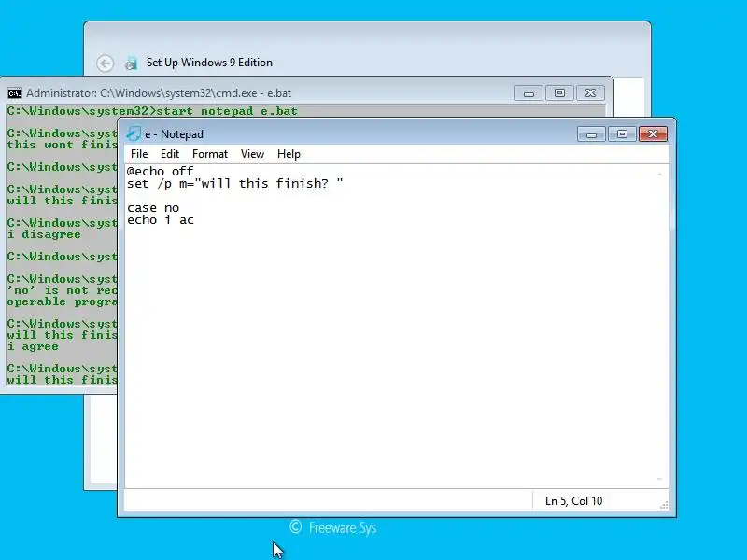Close the Notepad window

pos(653,134)
